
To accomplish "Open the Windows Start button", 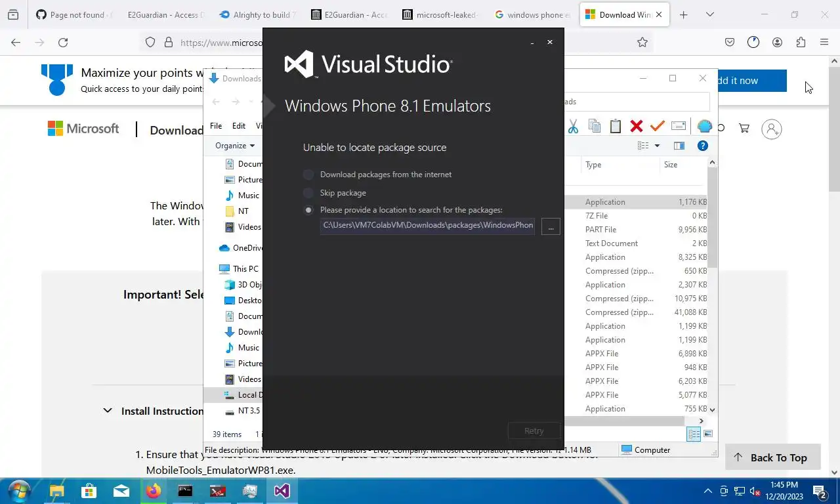I will pyautogui.click(x=19, y=491).
